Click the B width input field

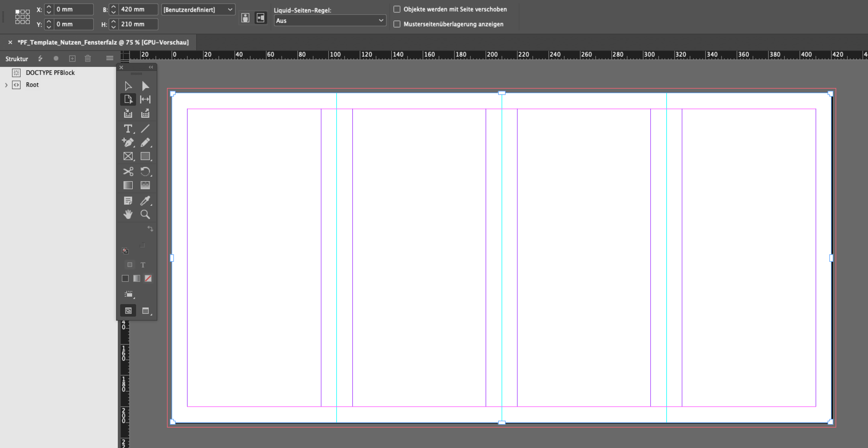[138, 9]
